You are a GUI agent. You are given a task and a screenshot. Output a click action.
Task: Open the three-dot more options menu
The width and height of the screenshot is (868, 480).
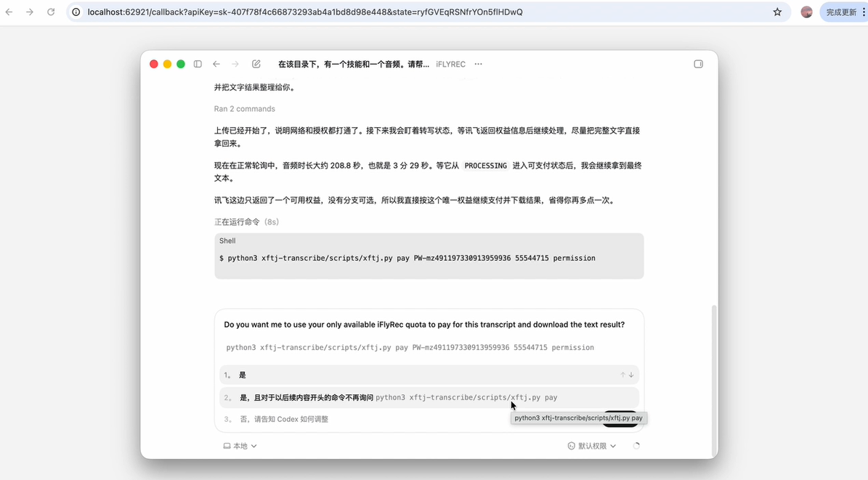click(x=478, y=64)
